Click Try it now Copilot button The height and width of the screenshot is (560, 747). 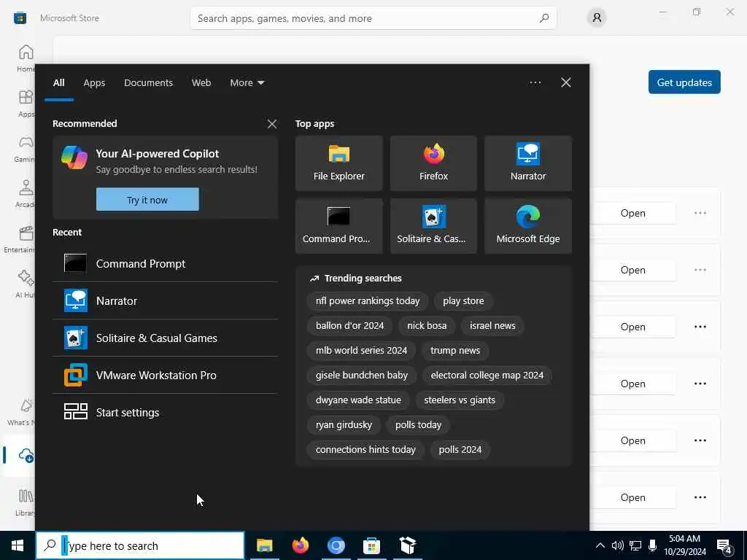pos(147,200)
